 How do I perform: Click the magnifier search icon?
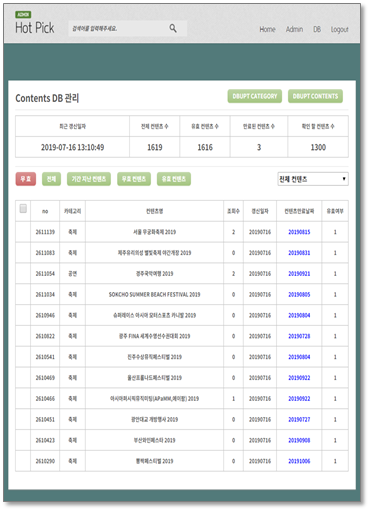pyautogui.click(x=173, y=28)
